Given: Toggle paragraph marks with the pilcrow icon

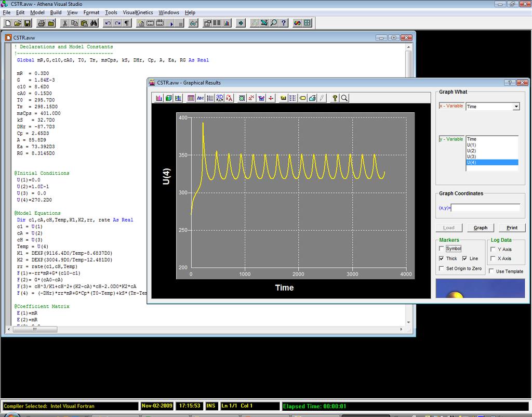Looking at the screenshot, I should [127, 23].
